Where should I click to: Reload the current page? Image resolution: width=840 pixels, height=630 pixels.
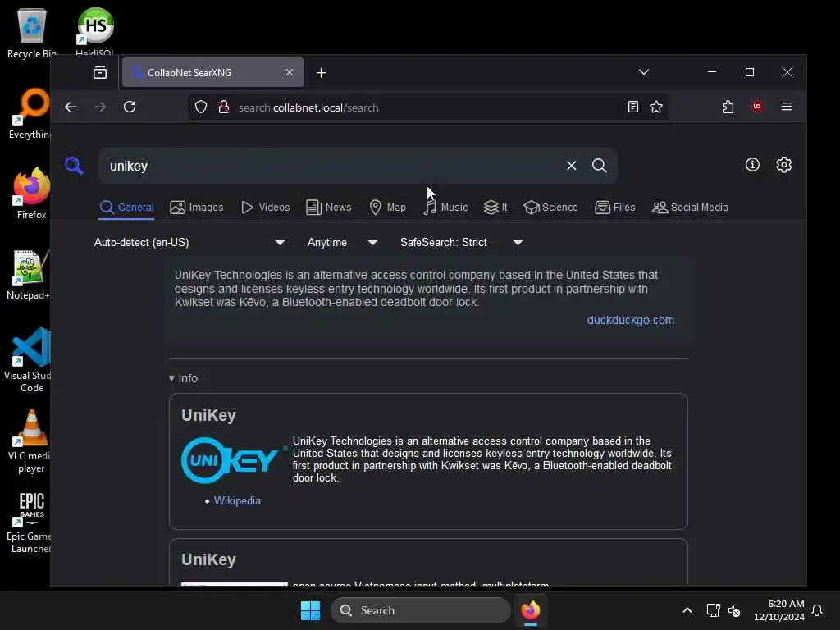[130, 107]
